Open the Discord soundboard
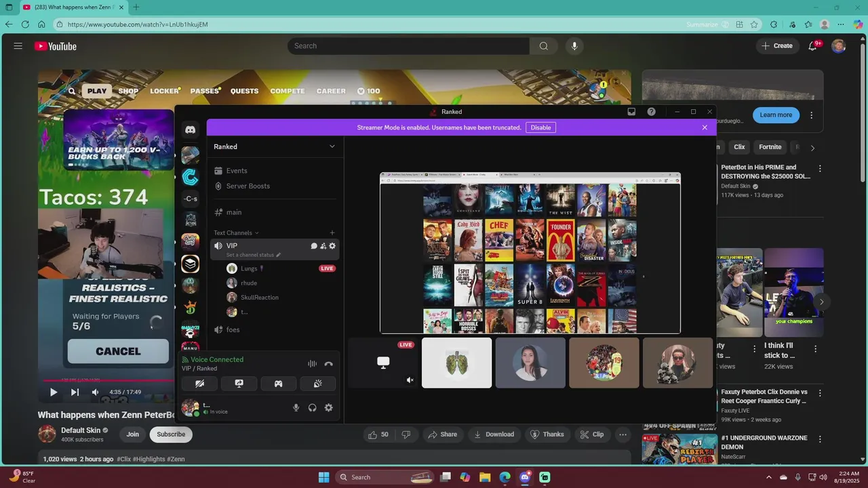 coord(318,384)
